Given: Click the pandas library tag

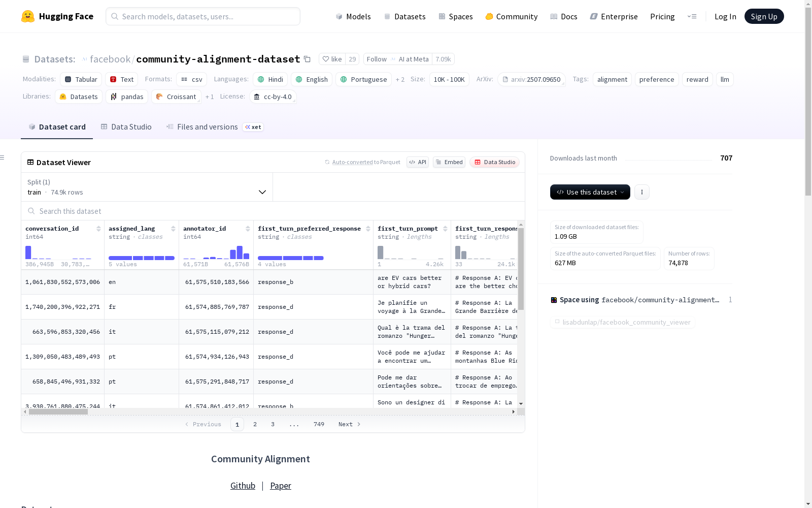Looking at the screenshot, I should [127, 97].
